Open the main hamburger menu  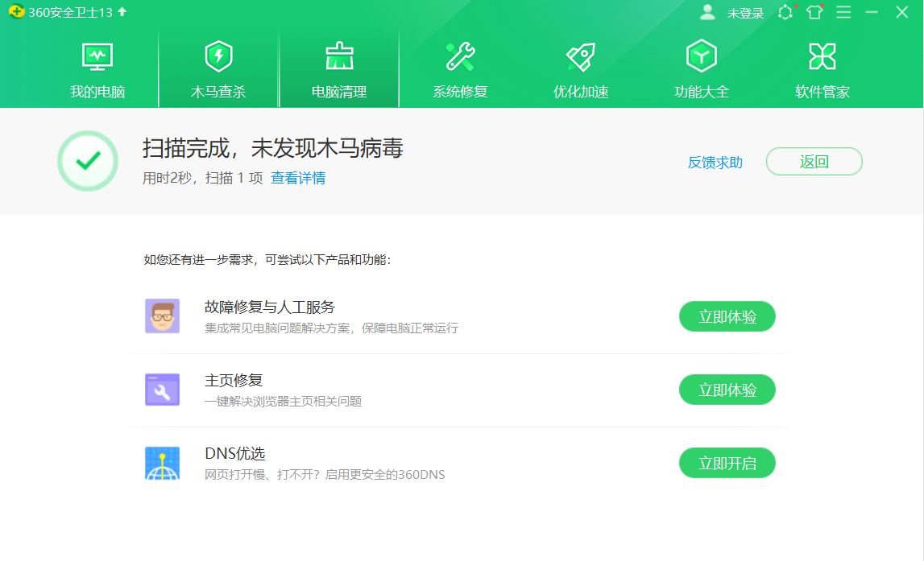(843, 12)
